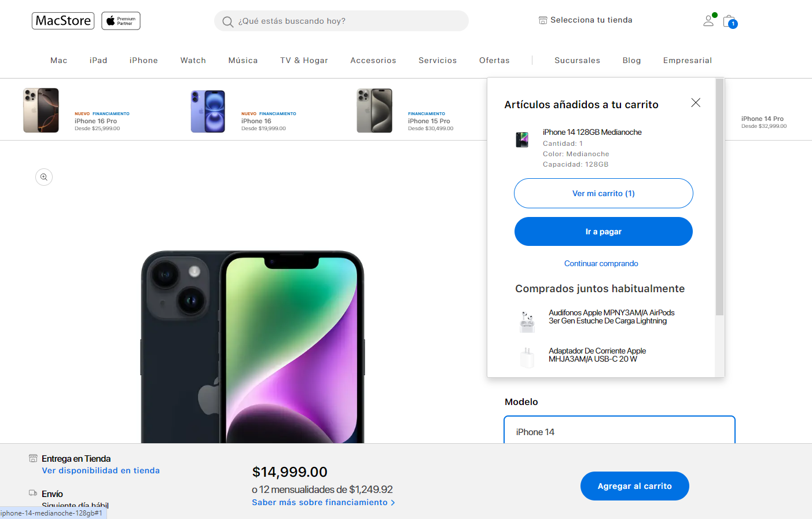This screenshot has height=519, width=812.
Task: Click the store icon next to Selecciona tu tienda
Action: [542, 19]
